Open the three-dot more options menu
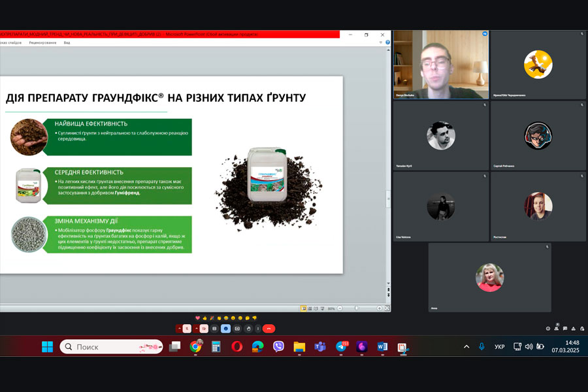The height and width of the screenshot is (392, 588). [x=258, y=329]
